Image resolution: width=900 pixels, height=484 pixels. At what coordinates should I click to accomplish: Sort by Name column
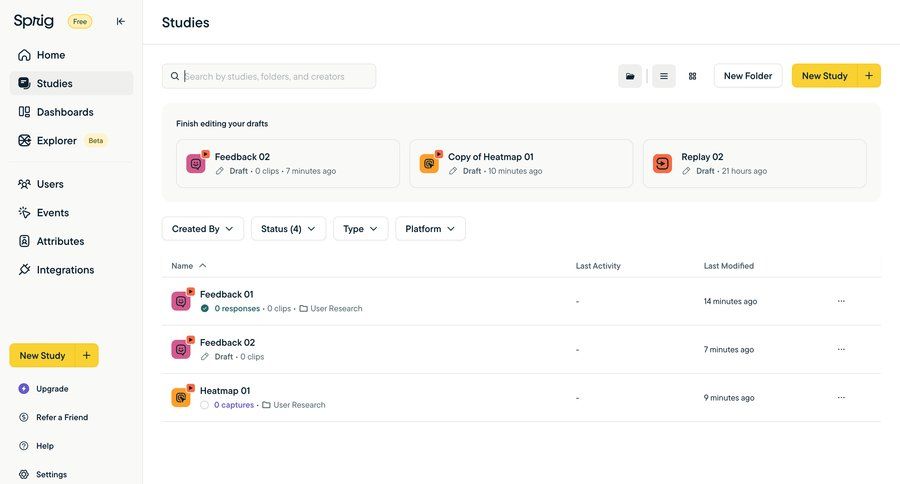pos(189,266)
